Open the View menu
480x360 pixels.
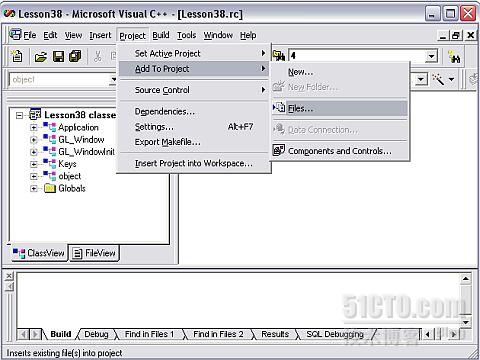coord(73,35)
